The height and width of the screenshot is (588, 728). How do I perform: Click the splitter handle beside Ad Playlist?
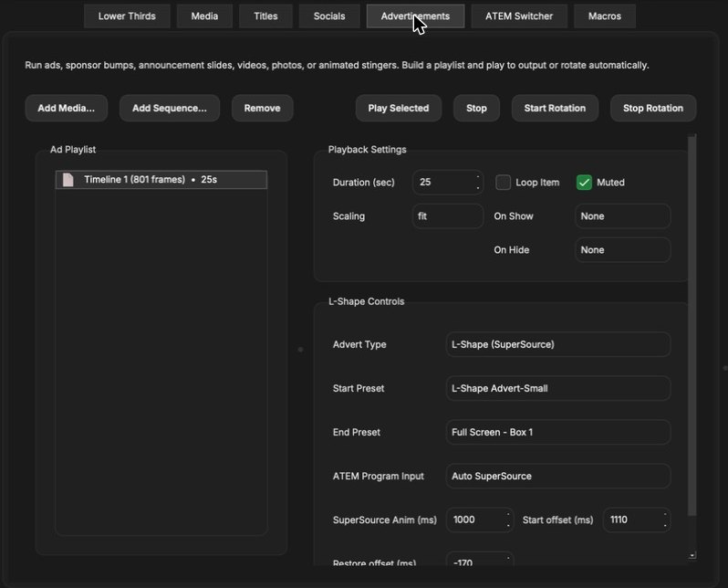coord(300,349)
